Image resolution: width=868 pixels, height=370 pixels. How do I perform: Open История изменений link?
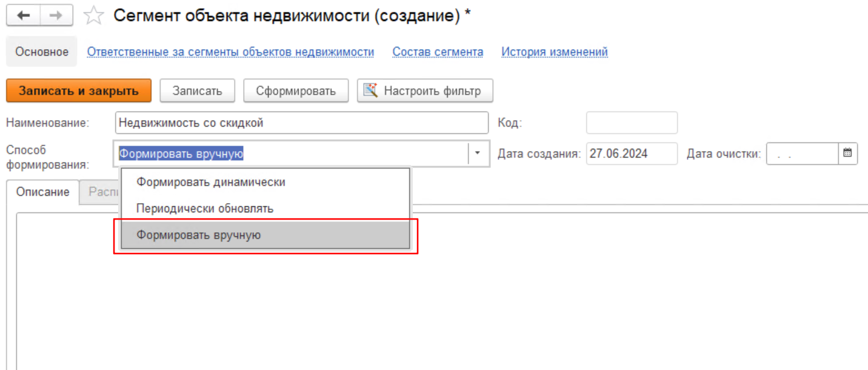click(554, 52)
